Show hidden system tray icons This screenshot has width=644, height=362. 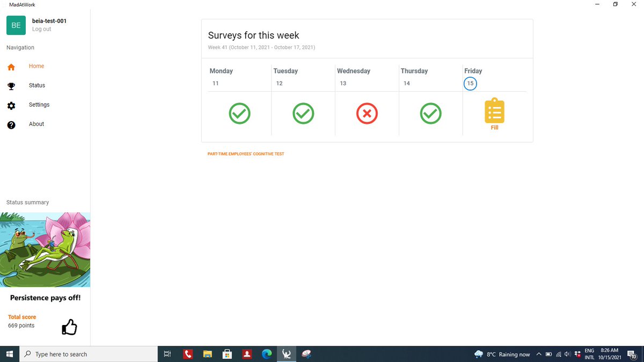point(539,354)
